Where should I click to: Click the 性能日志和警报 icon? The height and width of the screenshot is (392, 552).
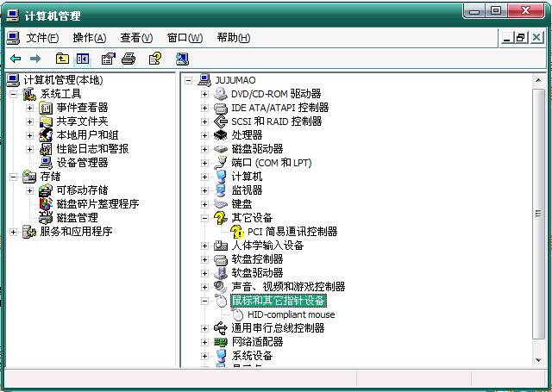[46, 149]
